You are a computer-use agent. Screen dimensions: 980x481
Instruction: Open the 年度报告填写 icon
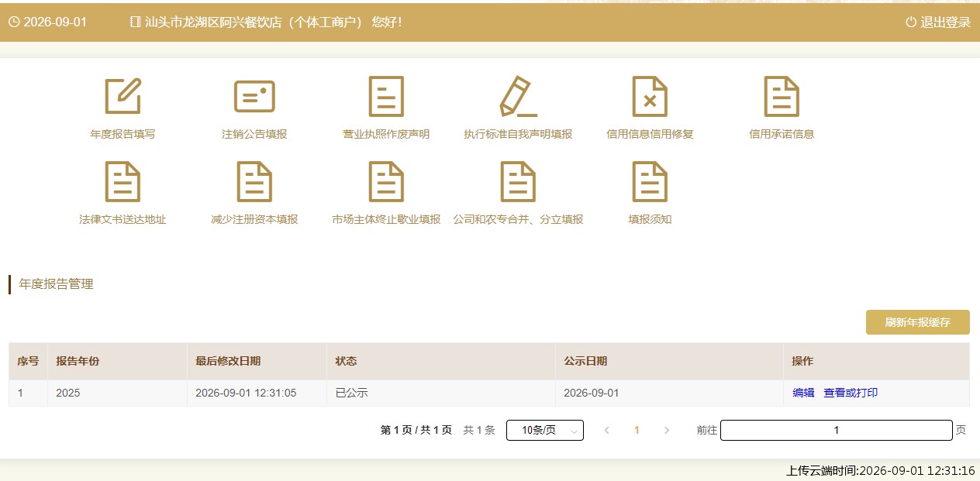tap(122, 96)
